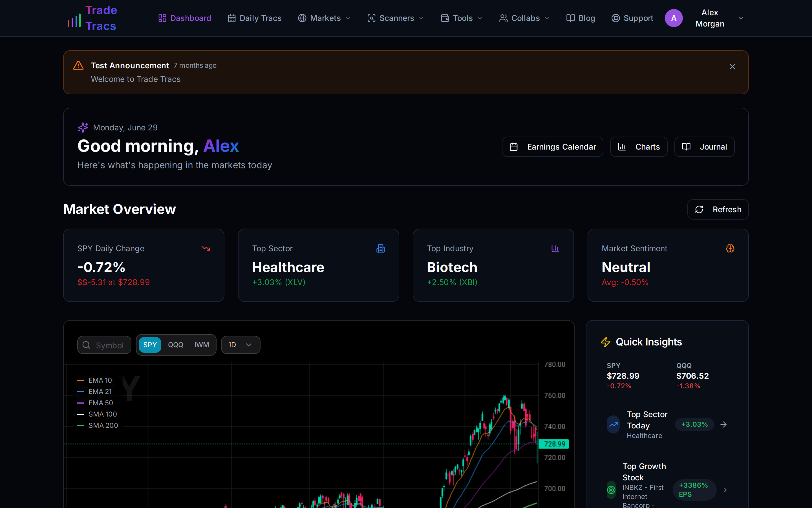Click the arrow next to +3386% EPS badge
Image resolution: width=812 pixels, height=508 pixels.
[x=724, y=490]
